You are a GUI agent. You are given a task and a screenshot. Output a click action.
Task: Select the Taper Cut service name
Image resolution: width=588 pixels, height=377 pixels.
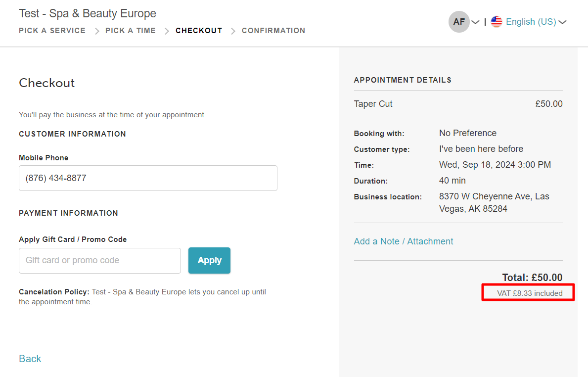click(x=373, y=104)
